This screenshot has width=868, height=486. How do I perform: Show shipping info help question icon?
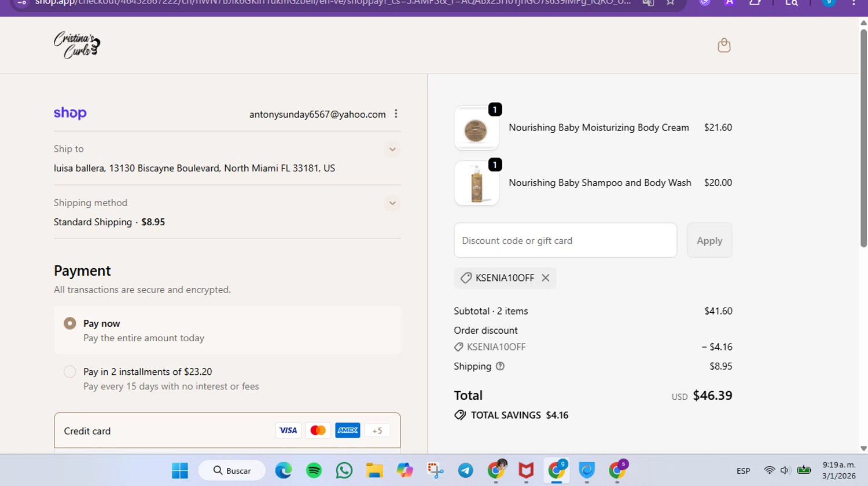point(500,366)
